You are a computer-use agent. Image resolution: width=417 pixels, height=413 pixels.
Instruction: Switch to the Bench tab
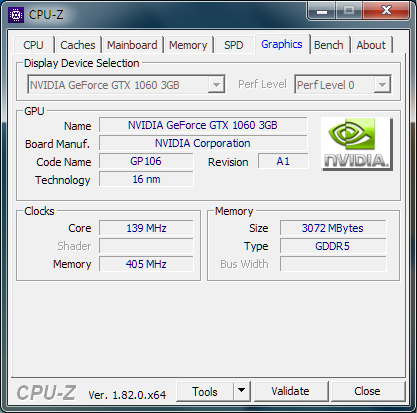[329, 45]
